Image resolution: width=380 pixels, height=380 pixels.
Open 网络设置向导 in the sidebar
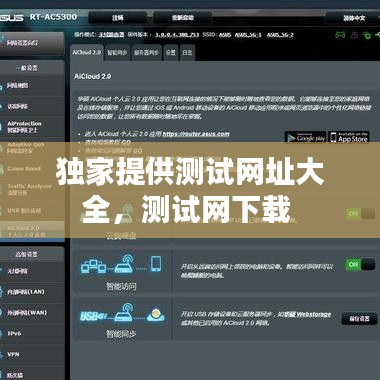click(x=32, y=43)
